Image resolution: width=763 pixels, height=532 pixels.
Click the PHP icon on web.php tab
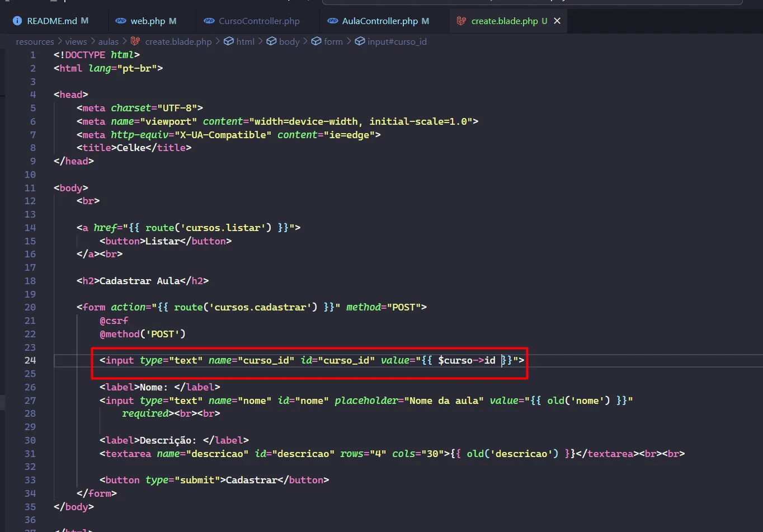120,21
